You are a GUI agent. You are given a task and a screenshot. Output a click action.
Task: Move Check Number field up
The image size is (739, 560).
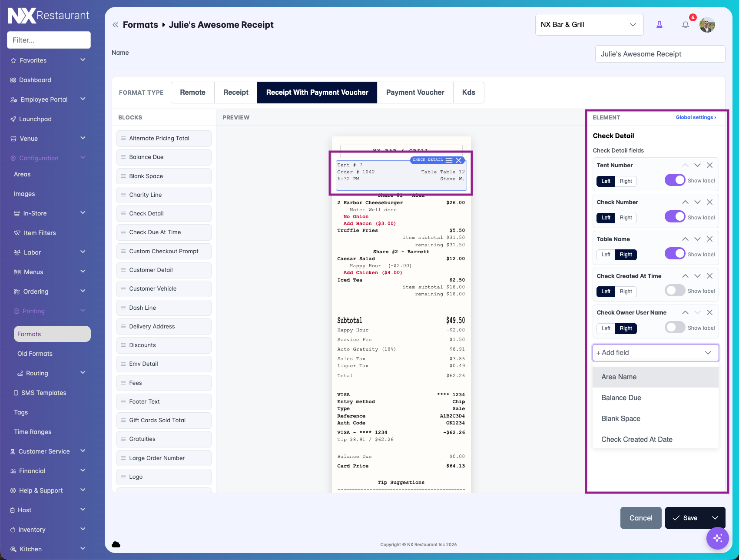pyautogui.click(x=685, y=202)
